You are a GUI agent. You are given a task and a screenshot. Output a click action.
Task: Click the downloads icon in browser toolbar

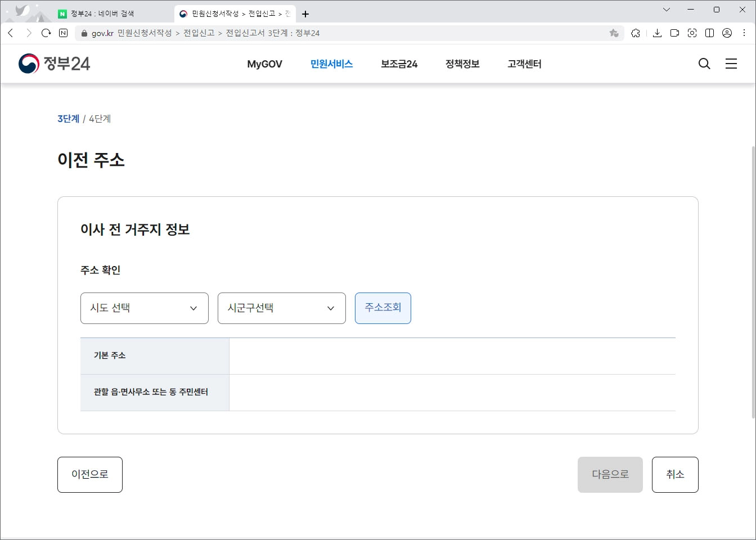coord(656,33)
